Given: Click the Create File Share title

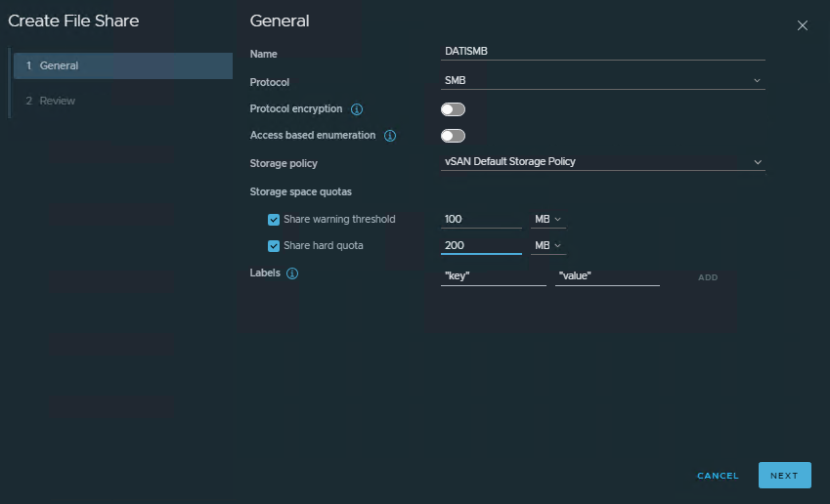Looking at the screenshot, I should (73, 21).
